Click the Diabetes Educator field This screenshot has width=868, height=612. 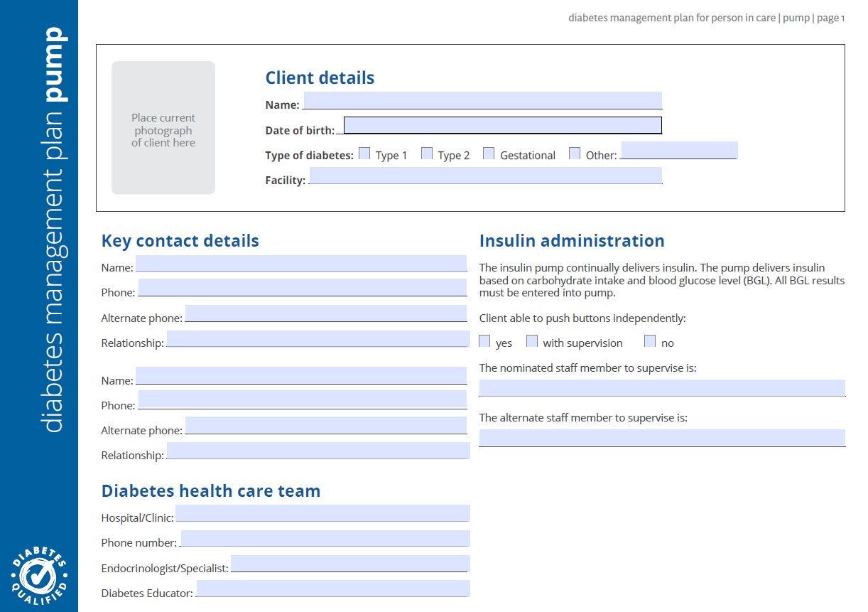[332, 589]
